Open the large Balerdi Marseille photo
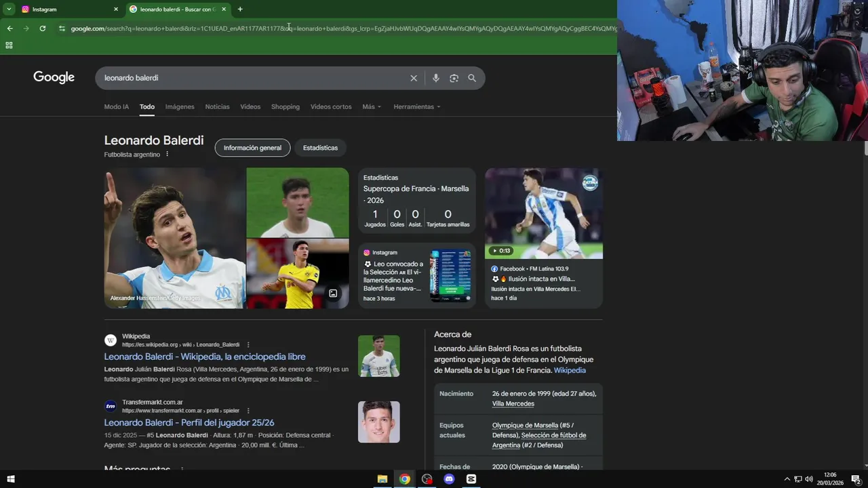The height and width of the screenshot is (488, 868). tap(174, 238)
